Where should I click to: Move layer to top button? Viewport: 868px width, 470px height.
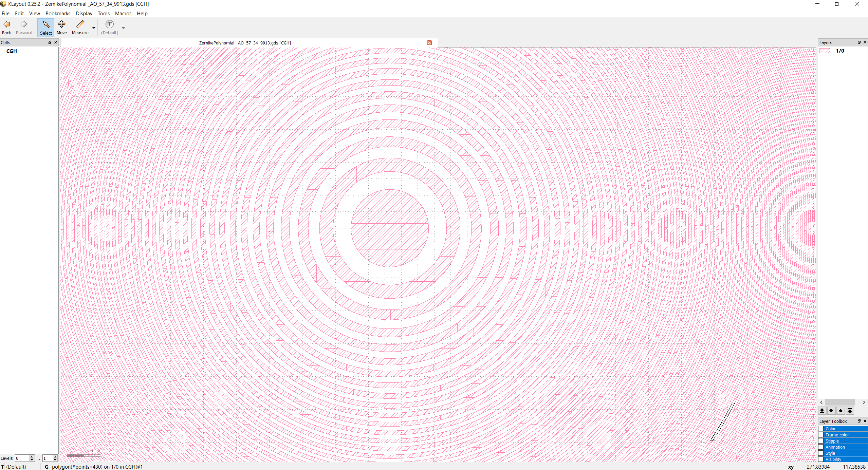coord(850,411)
